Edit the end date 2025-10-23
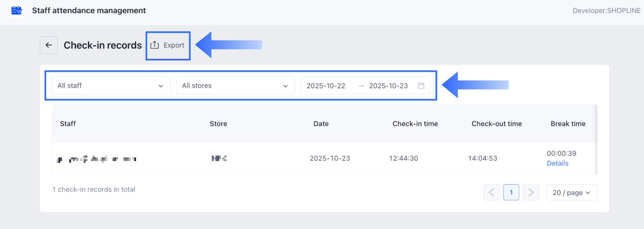This screenshot has height=229, width=644. click(388, 86)
